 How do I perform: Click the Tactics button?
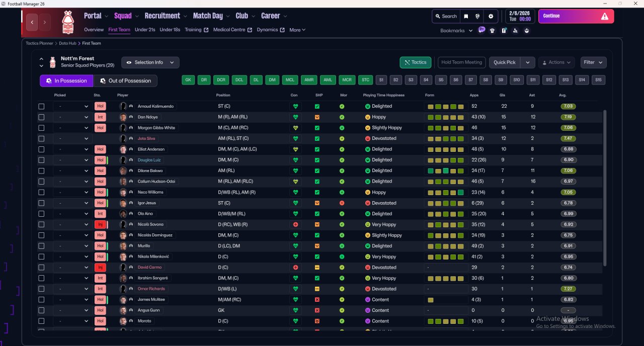pos(415,62)
